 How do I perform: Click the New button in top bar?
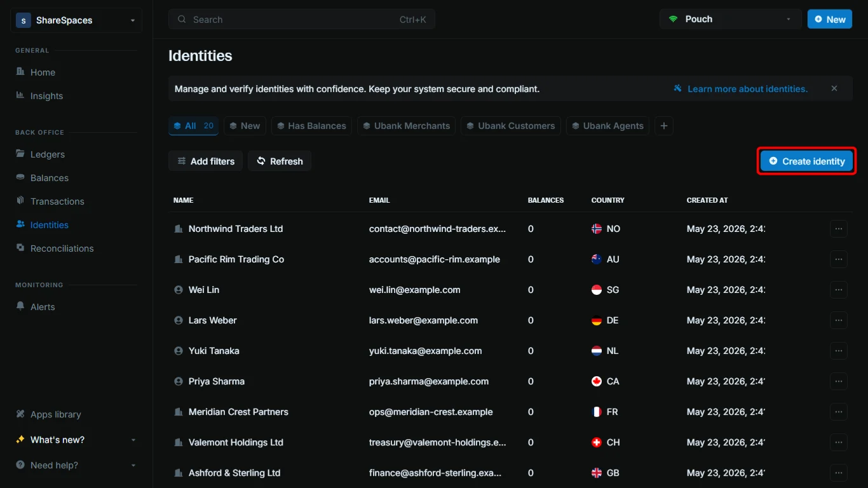pyautogui.click(x=829, y=20)
